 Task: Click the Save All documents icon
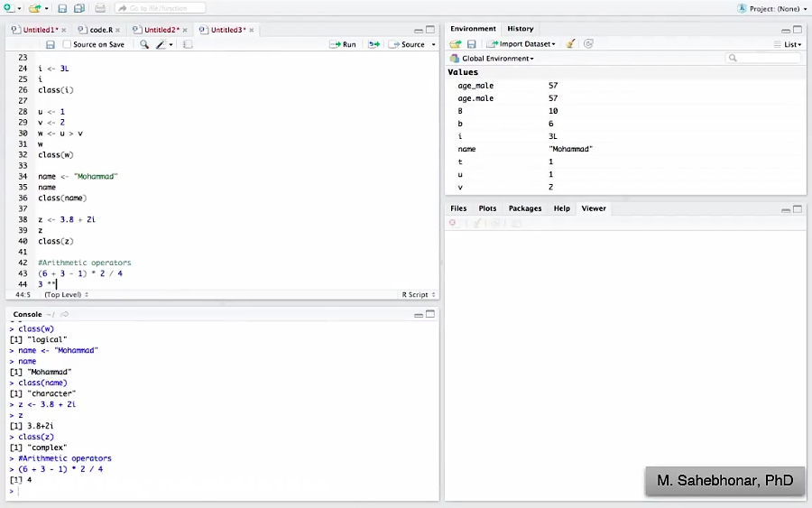[79, 8]
